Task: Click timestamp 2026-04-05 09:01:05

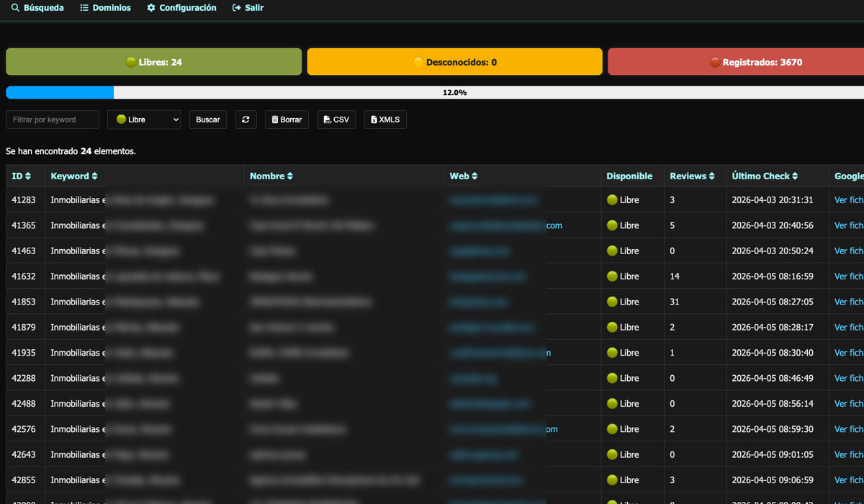Action: click(x=773, y=454)
